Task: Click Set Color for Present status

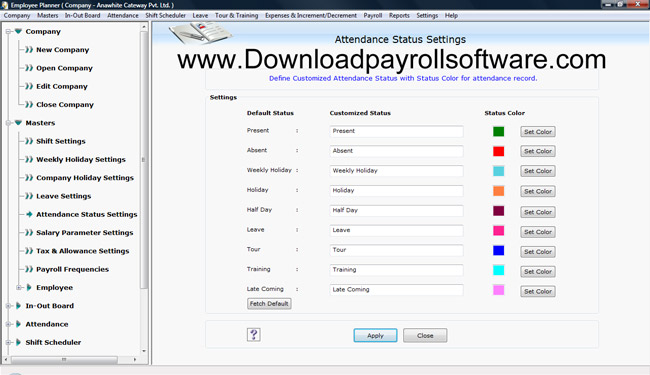Action: click(x=538, y=131)
